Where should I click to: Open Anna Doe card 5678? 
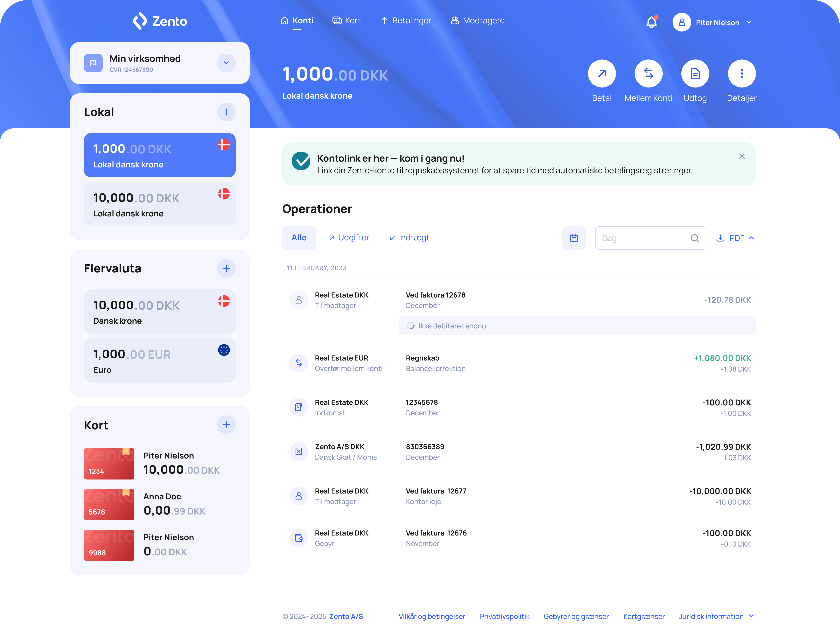pyautogui.click(x=109, y=504)
